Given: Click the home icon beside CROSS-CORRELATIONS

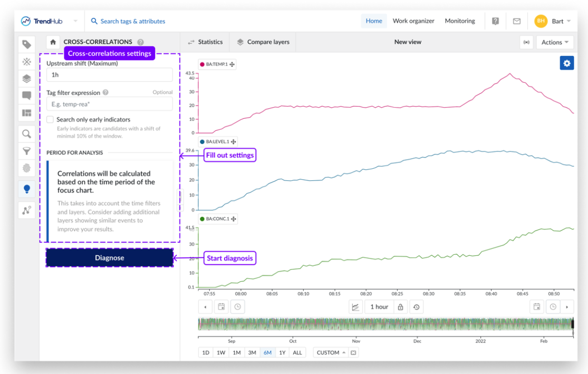Looking at the screenshot, I should [53, 42].
